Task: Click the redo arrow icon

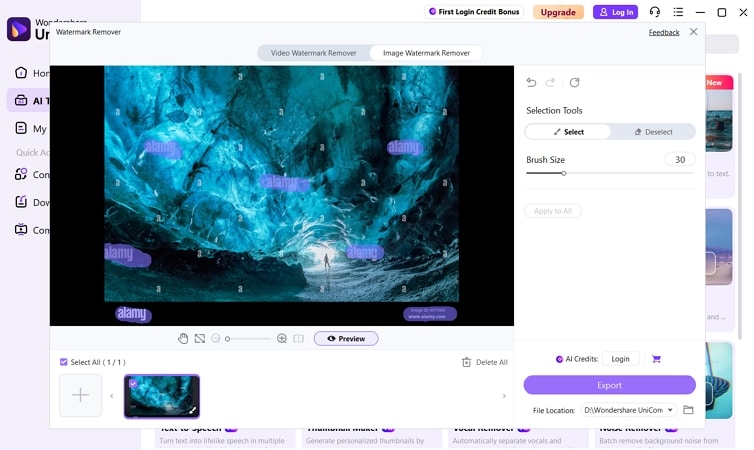Action: point(550,83)
